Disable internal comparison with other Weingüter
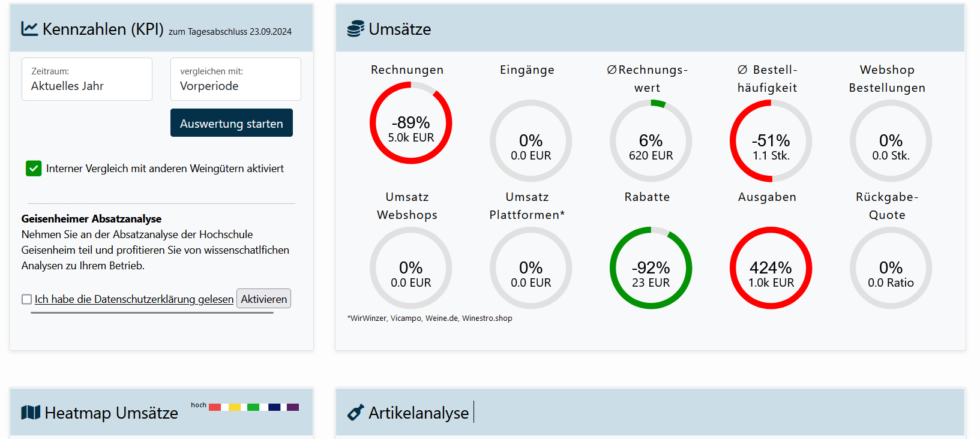The image size is (980, 439). tap(34, 169)
